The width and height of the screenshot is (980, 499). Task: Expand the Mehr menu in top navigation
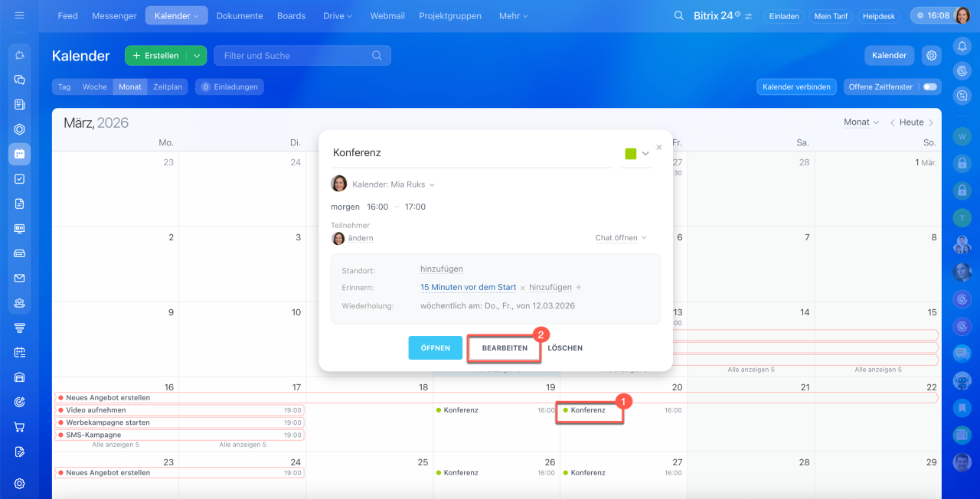(x=514, y=15)
